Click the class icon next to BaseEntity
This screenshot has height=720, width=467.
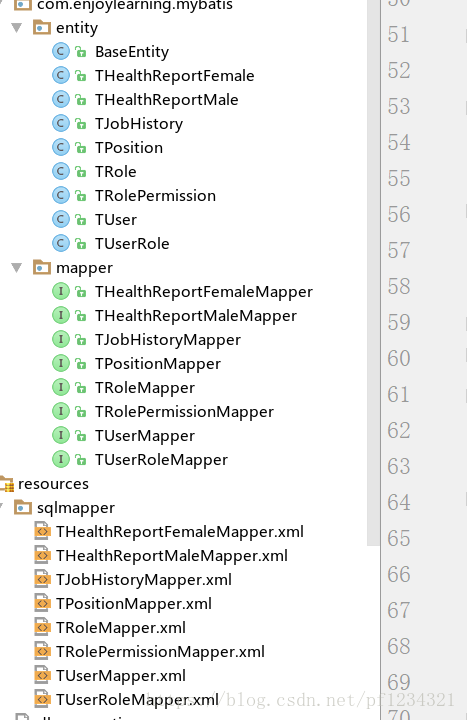tap(61, 51)
